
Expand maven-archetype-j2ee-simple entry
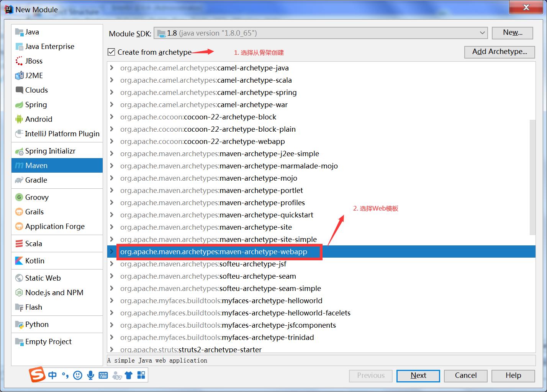tap(111, 154)
